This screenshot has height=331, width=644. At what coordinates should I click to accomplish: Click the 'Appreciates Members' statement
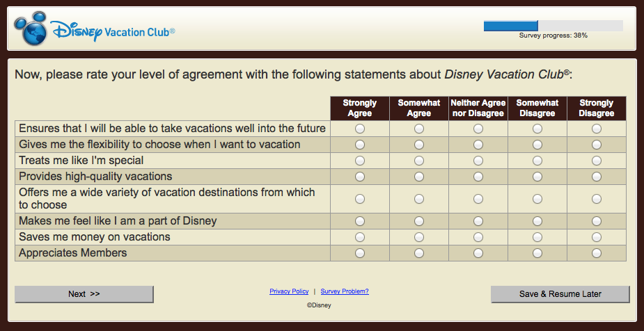[x=72, y=252]
